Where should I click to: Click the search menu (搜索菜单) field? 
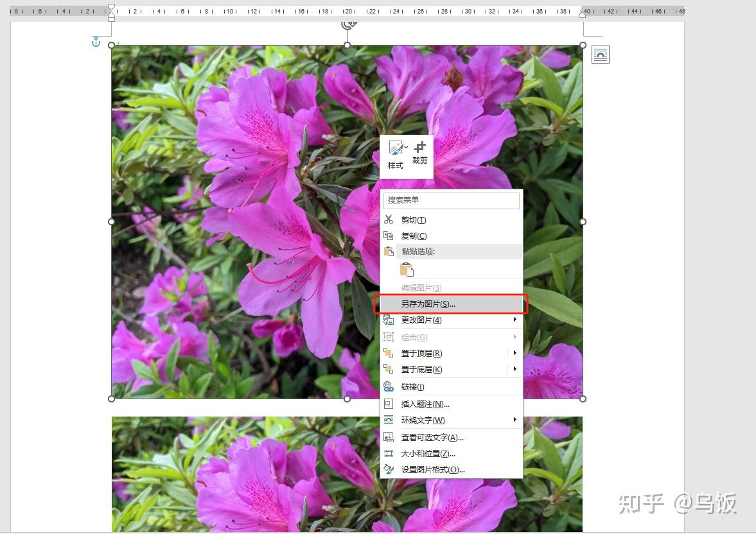452,200
